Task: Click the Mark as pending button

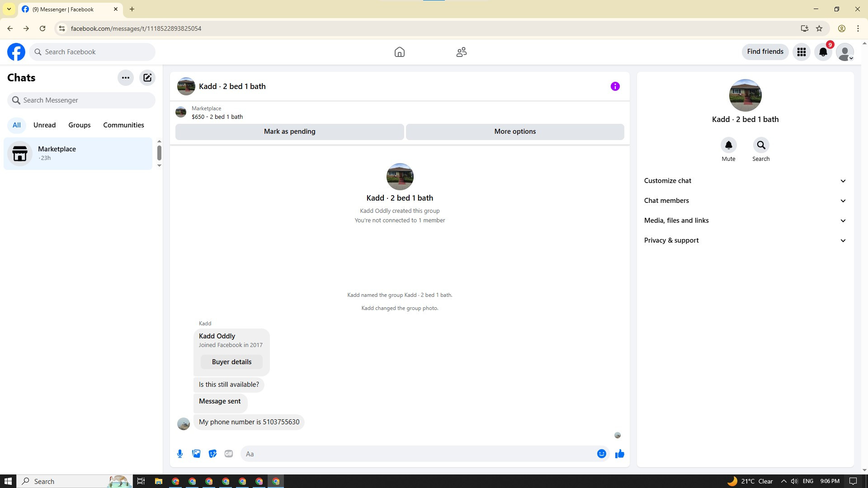Action: 289,131
